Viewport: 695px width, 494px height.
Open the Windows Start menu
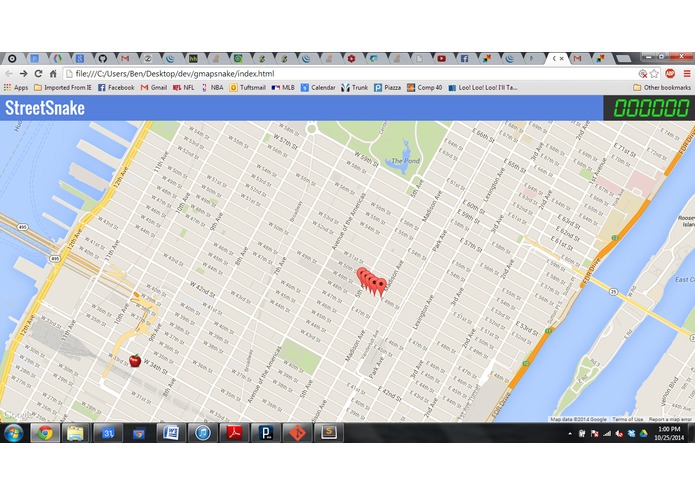(x=14, y=433)
